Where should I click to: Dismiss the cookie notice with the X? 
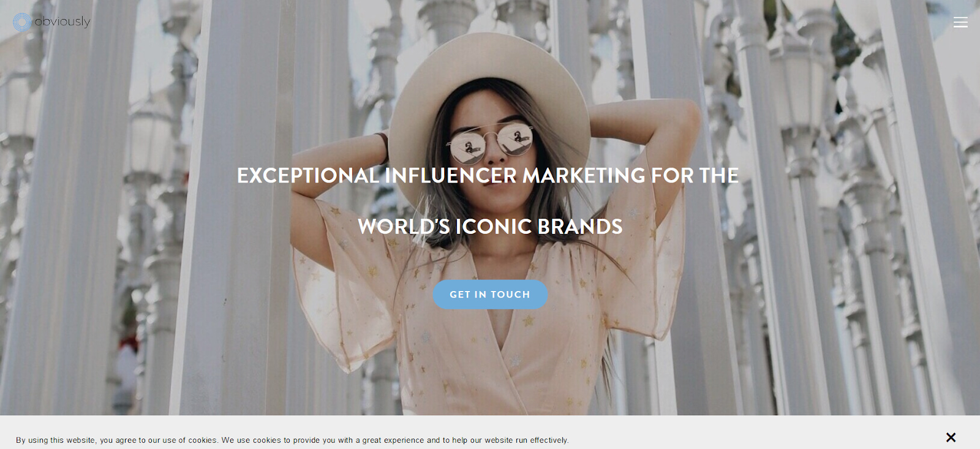[951, 437]
